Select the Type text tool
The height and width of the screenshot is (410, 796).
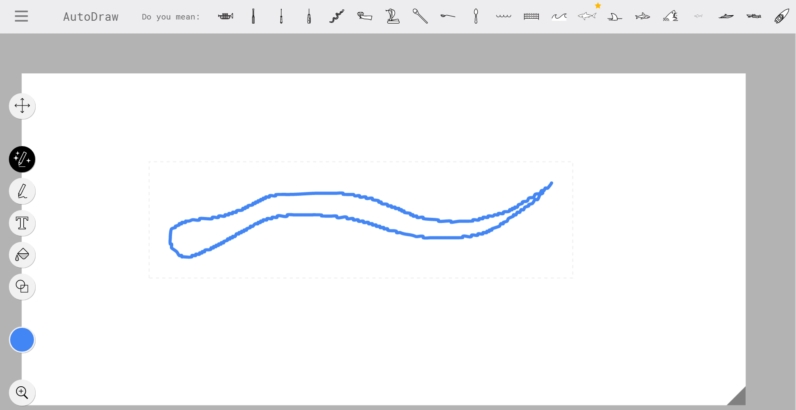[x=22, y=223]
